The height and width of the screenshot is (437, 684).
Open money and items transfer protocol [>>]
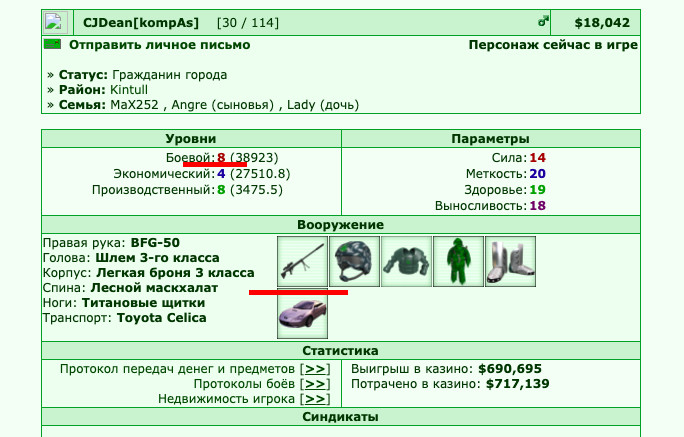[315, 369]
